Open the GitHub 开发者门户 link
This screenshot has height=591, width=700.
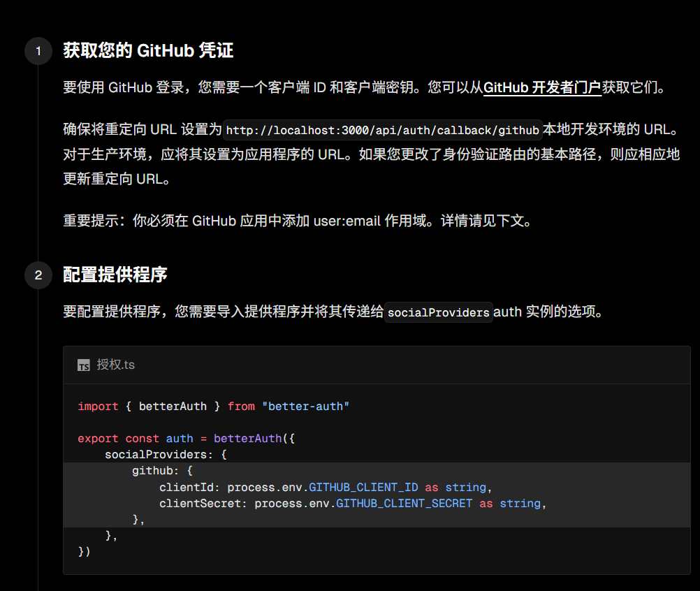click(542, 87)
